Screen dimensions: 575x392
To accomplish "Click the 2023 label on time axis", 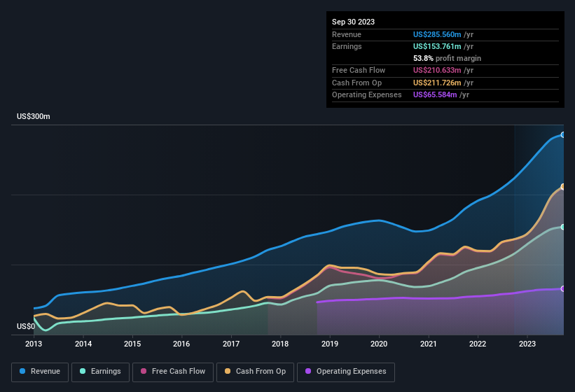I will 527,344.
